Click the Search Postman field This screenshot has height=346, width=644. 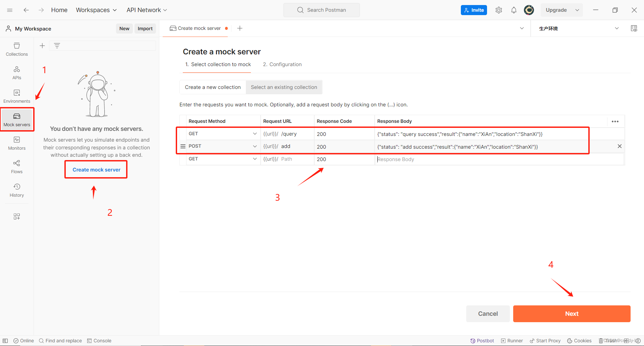[322, 10]
